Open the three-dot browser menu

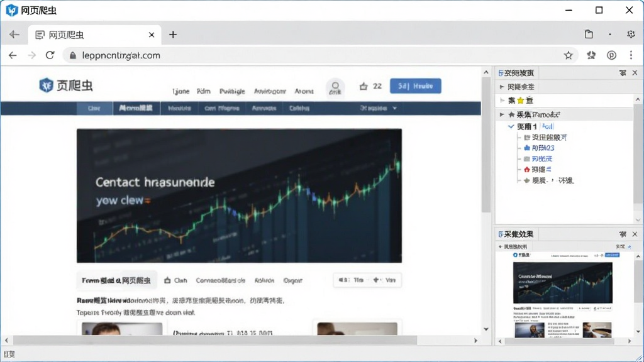tap(631, 55)
